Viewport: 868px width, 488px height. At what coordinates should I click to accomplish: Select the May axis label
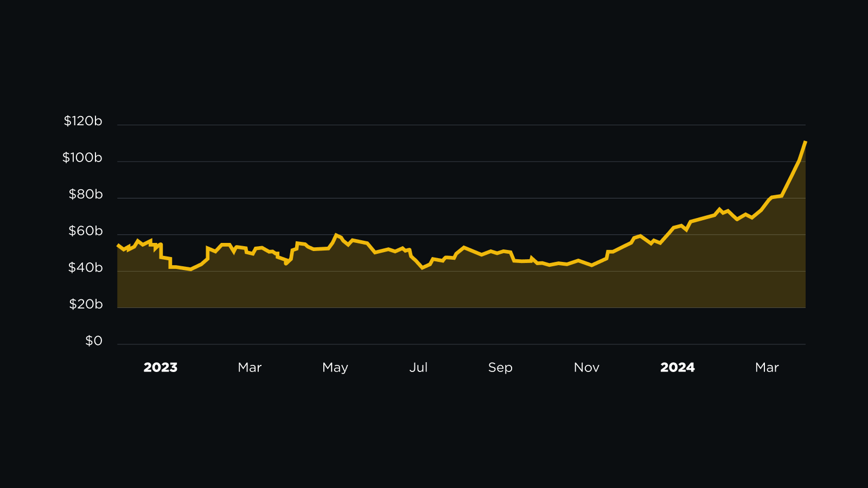(335, 368)
